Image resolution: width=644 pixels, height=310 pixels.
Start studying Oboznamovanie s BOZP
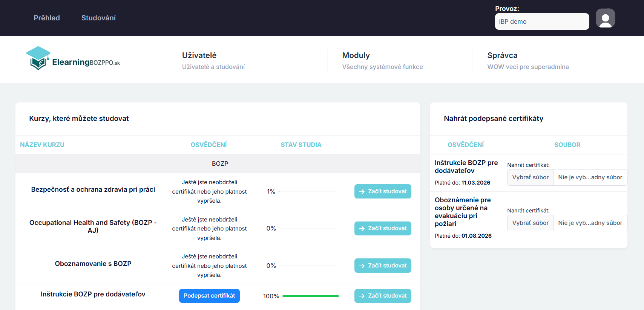[x=382, y=266]
